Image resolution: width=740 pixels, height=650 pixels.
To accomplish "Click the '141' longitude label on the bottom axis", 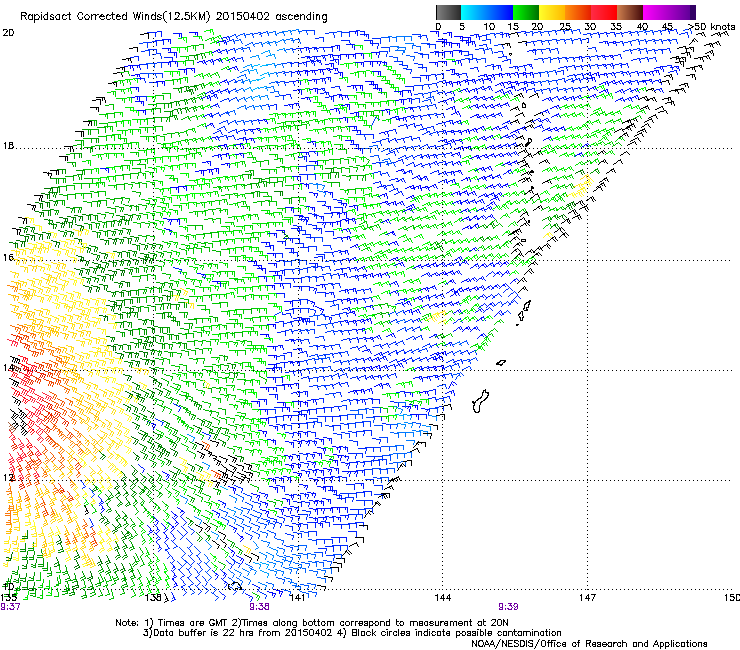I will pyautogui.click(x=298, y=598).
